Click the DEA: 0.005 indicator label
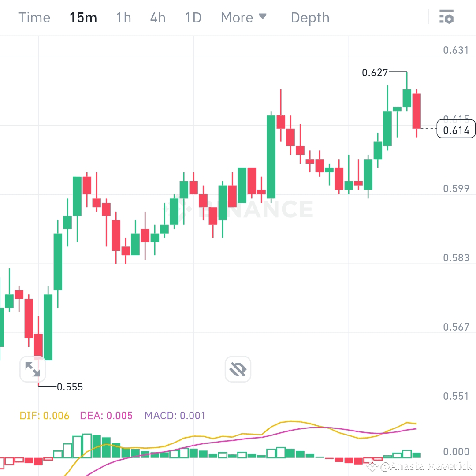 106,415
